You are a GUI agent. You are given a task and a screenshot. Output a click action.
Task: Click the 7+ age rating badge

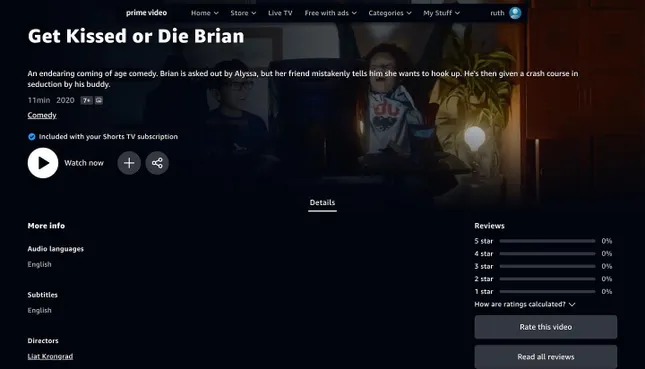pos(86,100)
